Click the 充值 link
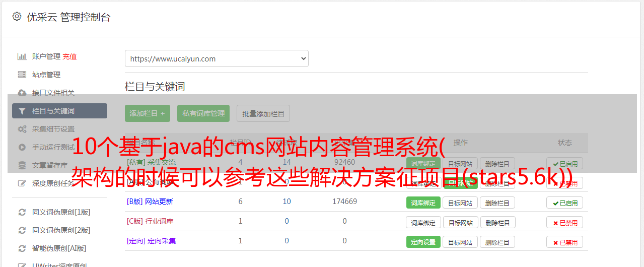The height and width of the screenshot is (267, 644). tap(70, 56)
